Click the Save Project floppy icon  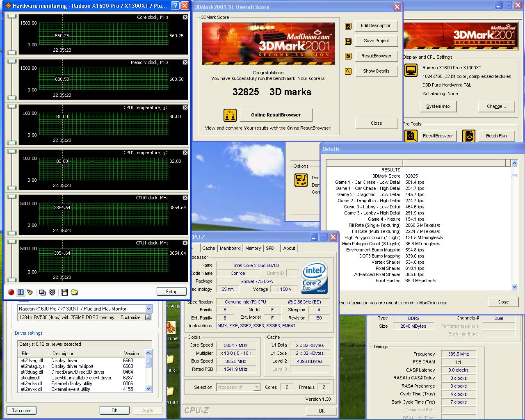[x=348, y=41]
